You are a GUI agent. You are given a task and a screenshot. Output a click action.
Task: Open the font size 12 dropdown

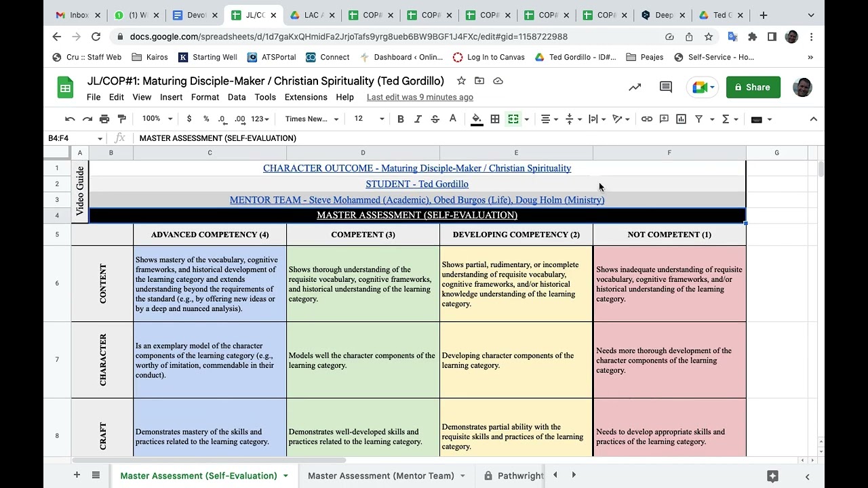tap(369, 119)
